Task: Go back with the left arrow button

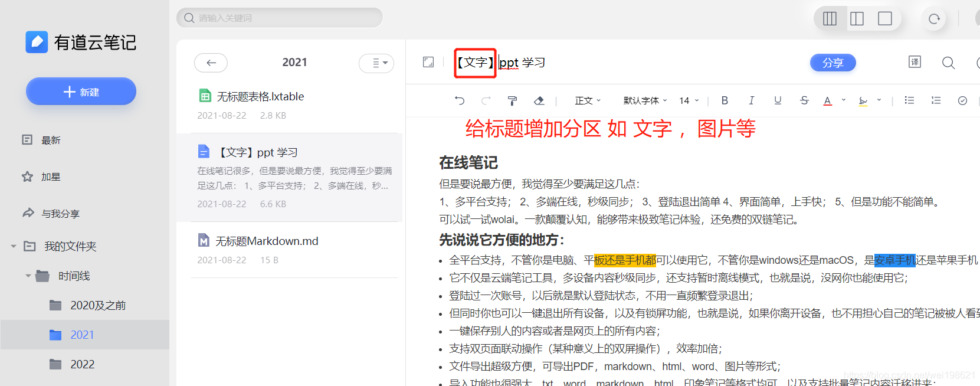Action: (211, 63)
